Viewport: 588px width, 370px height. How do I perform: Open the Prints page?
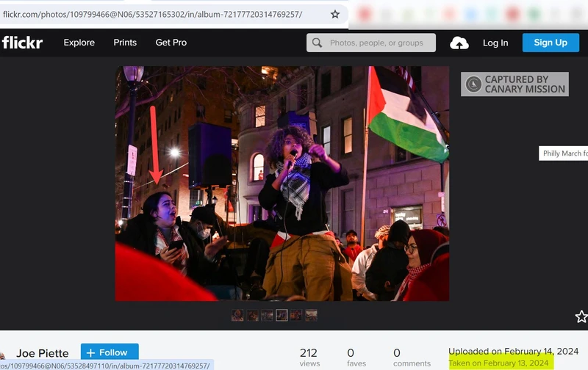[x=125, y=43]
